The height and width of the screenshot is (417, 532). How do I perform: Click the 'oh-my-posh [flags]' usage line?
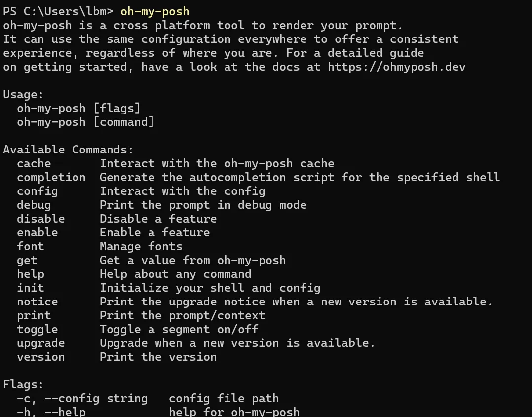click(x=78, y=108)
